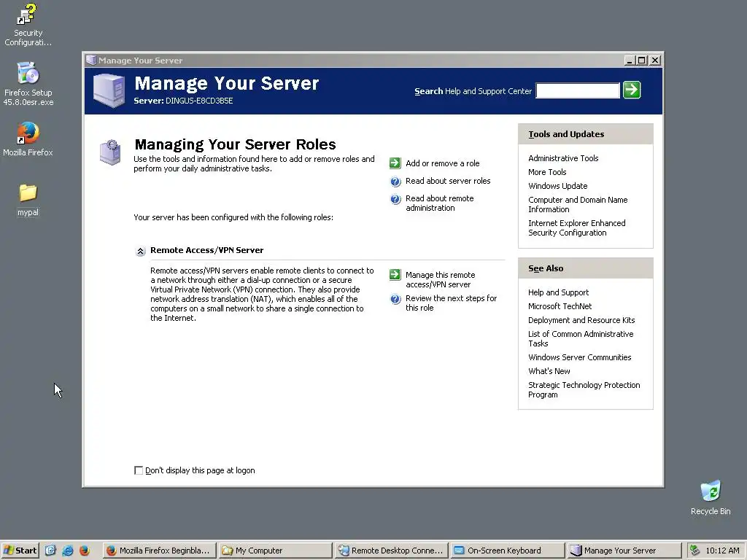The image size is (747, 560).
Task: Open Internet Explorer Enhanced Security Configuration link
Action: point(576,227)
